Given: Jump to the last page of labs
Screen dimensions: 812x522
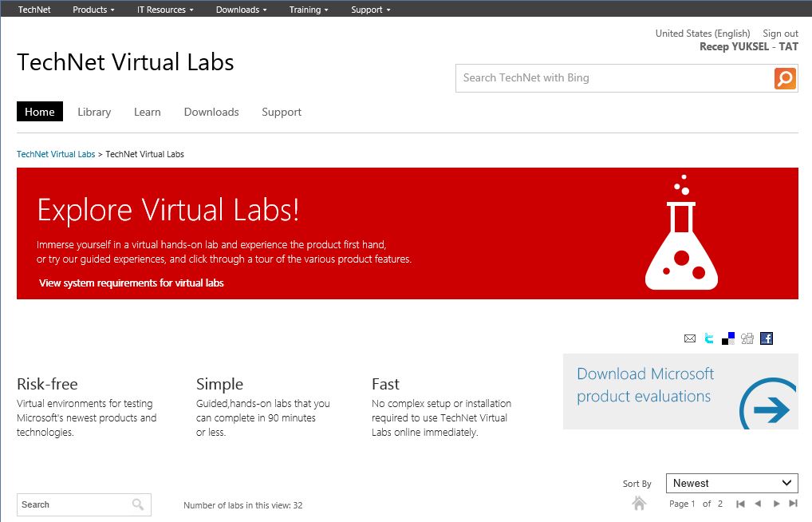Looking at the screenshot, I should coord(794,504).
